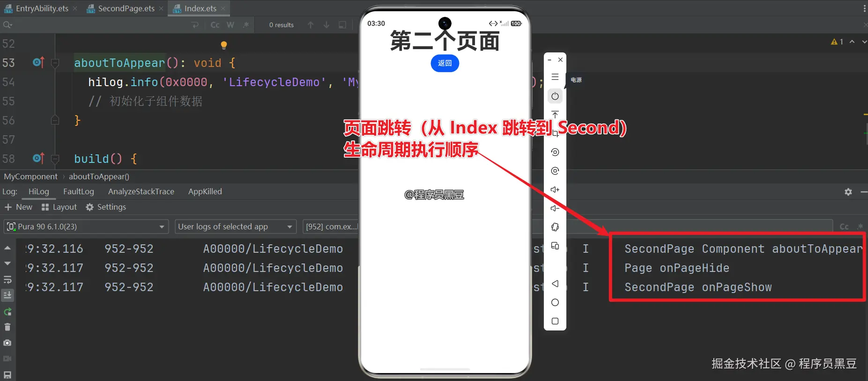Click the emulator power button
The width and height of the screenshot is (868, 381).
555,96
